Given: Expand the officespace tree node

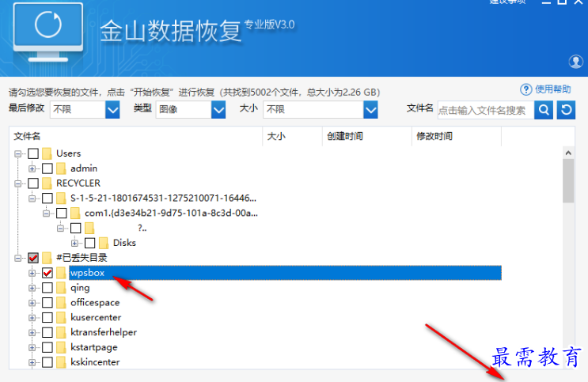Looking at the screenshot, I should (32, 303).
